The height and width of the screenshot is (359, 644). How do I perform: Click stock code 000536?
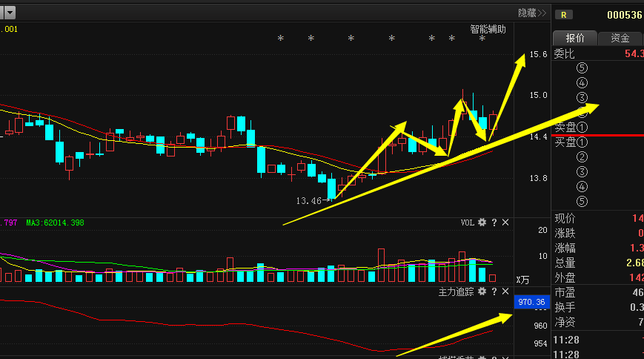tap(625, 14)
